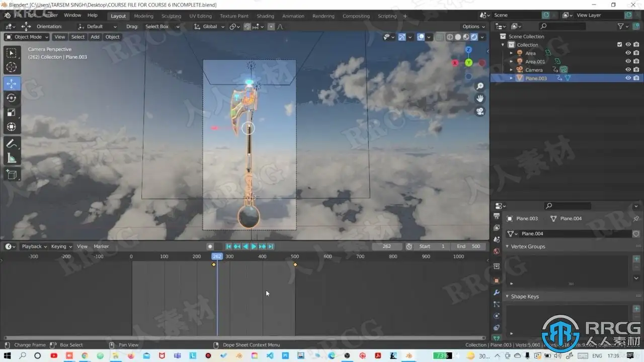Choose the Add Cube tool
This screenshot has height=362, width=644.
click(x=12, y=174)
